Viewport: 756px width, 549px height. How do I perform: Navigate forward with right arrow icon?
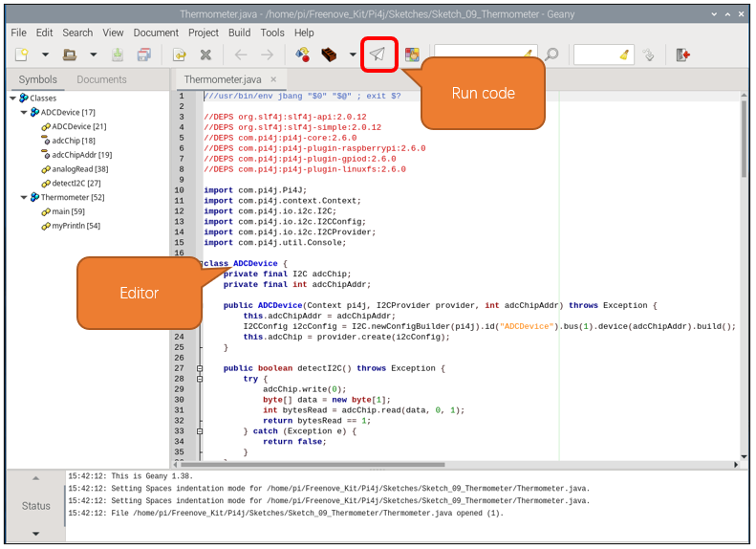tap(267, 55)
